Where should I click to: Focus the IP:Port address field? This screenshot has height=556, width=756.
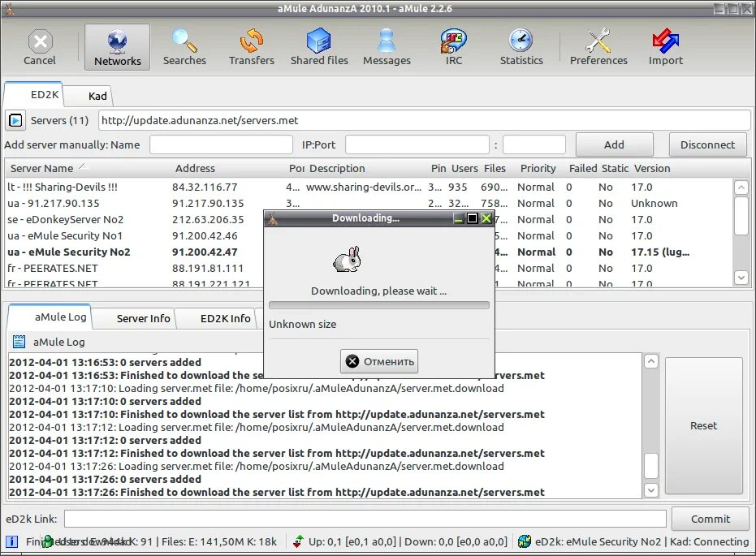pos(417,144)
